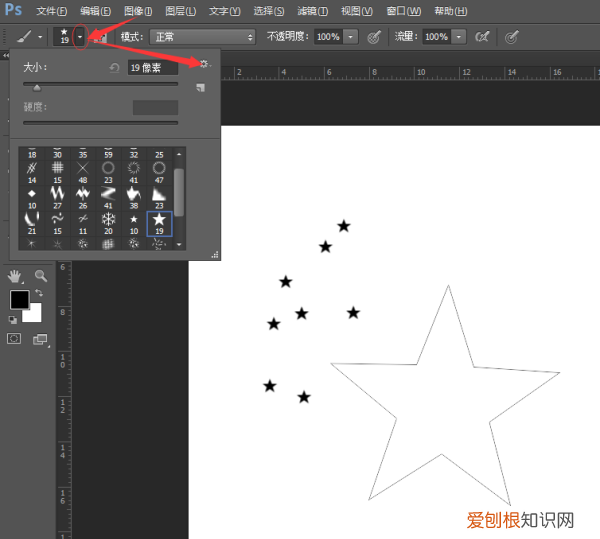Toggle airbrush build-up effect
Screen dimensions: 600x539
click(482, 36)
